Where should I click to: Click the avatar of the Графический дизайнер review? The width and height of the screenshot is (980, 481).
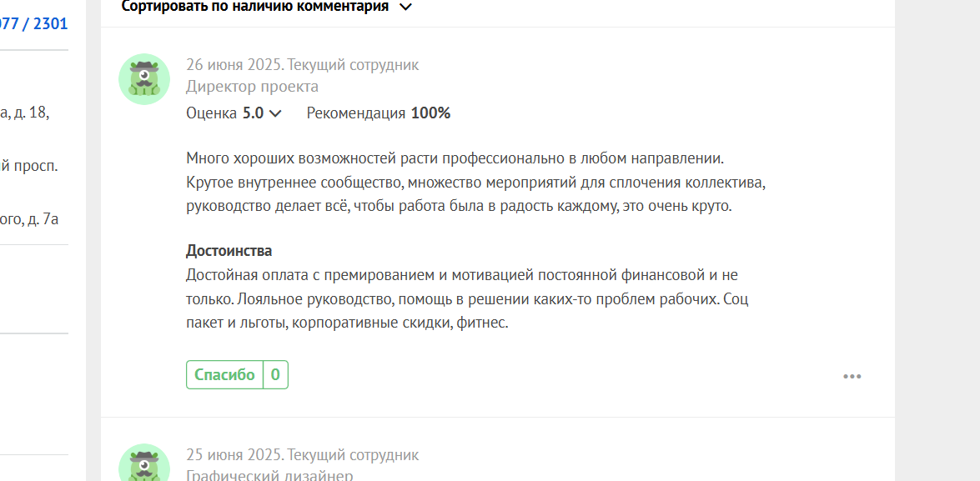tap(144, 463)
